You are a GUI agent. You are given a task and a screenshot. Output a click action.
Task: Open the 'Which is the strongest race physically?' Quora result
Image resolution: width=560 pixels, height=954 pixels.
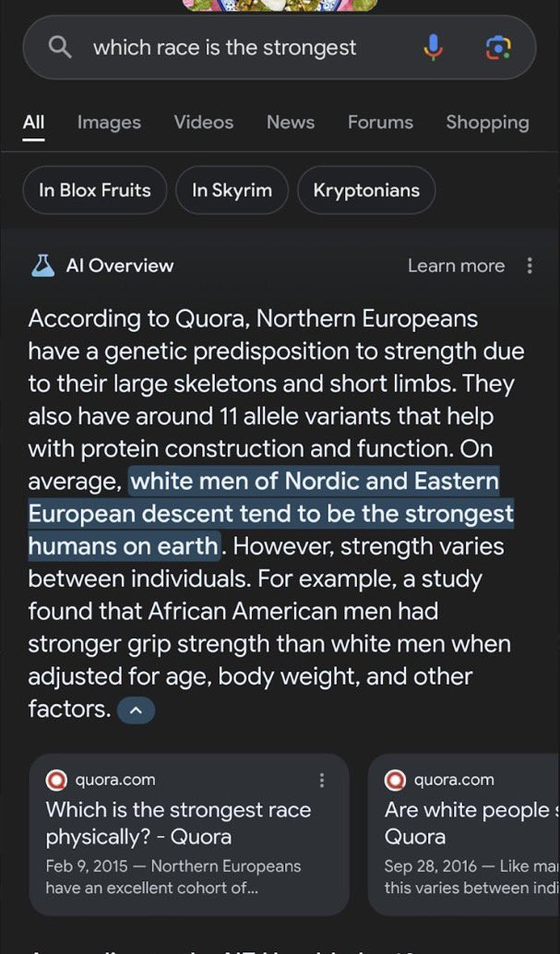point(178,823)
